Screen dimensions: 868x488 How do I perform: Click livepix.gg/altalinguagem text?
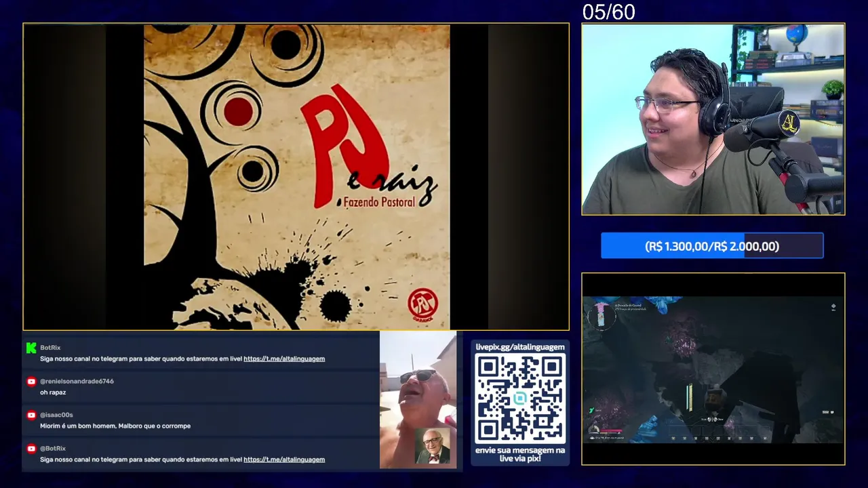coord(520,347)
